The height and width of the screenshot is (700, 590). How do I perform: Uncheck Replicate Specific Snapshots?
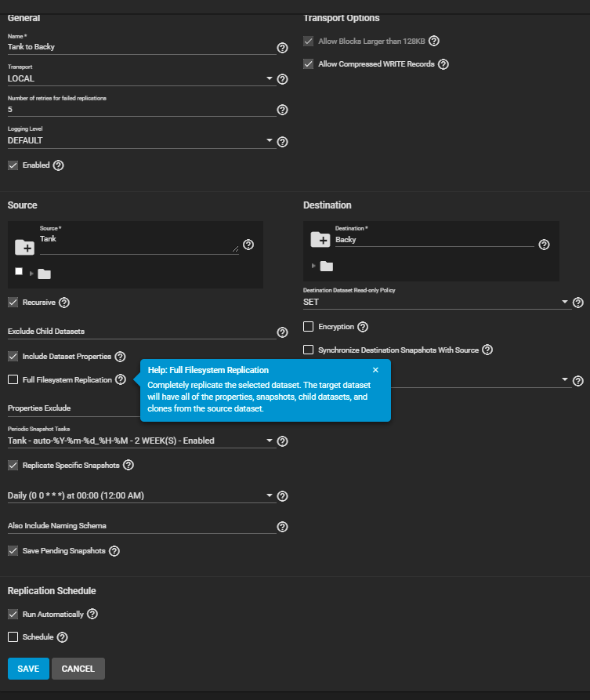coord(13,465)
